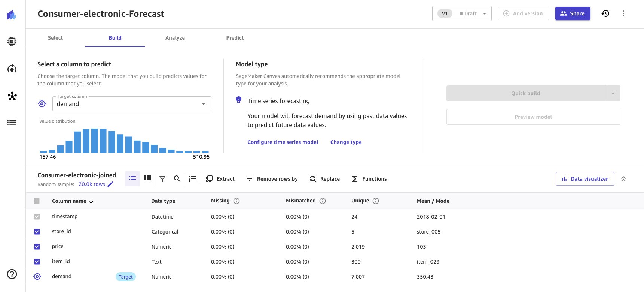Open the Extract tool
Viewport: 644px width, 292px height.
pos(220,179)
